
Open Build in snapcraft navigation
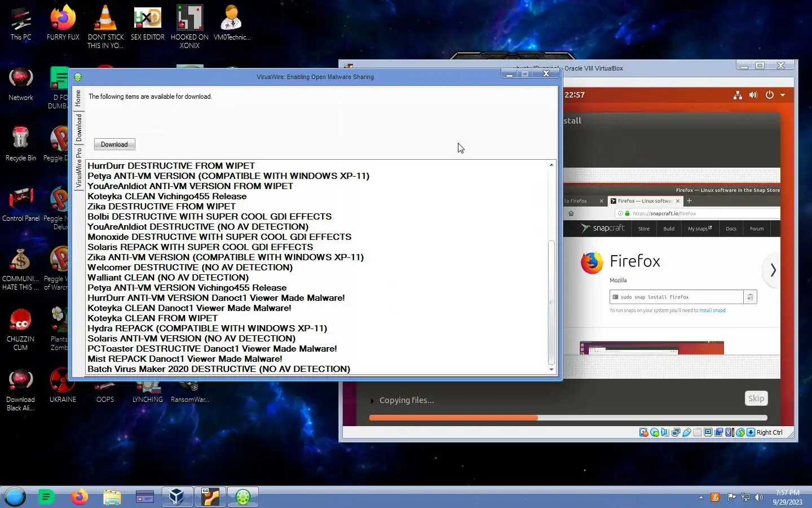(669, 229)
